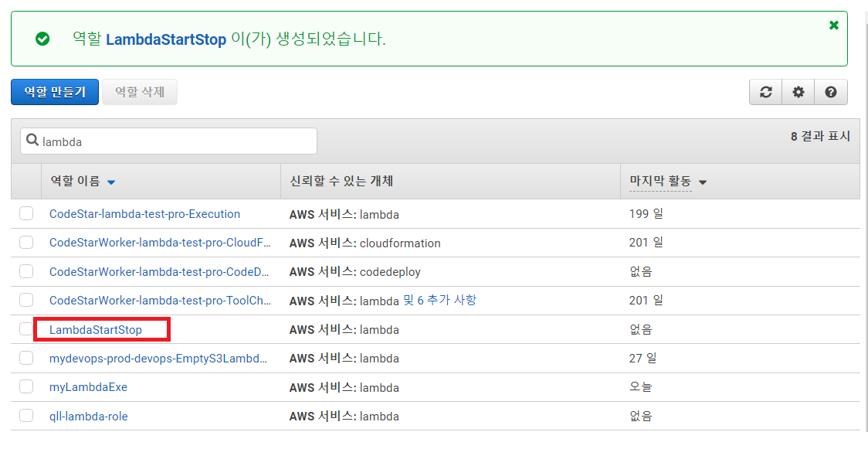
Task: Toggle the CodeStar-lambda-test-pro-Execution checkbox
Action: tap(26, 213)
